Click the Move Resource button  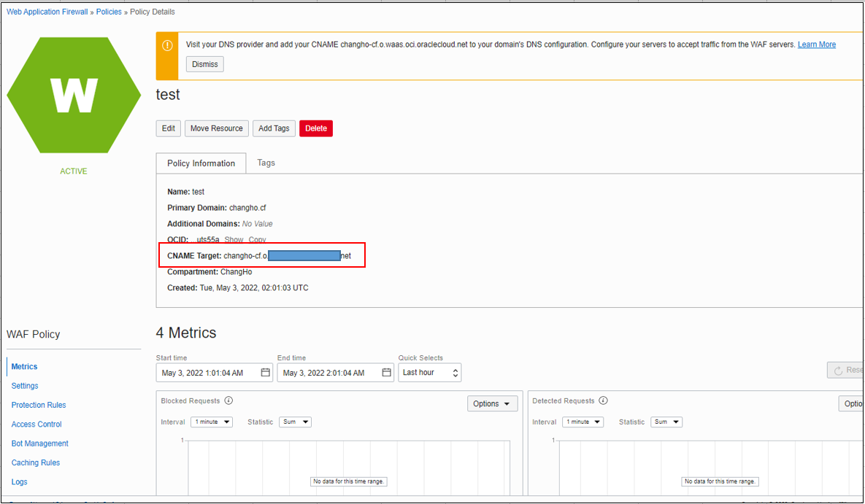point(217,128)
